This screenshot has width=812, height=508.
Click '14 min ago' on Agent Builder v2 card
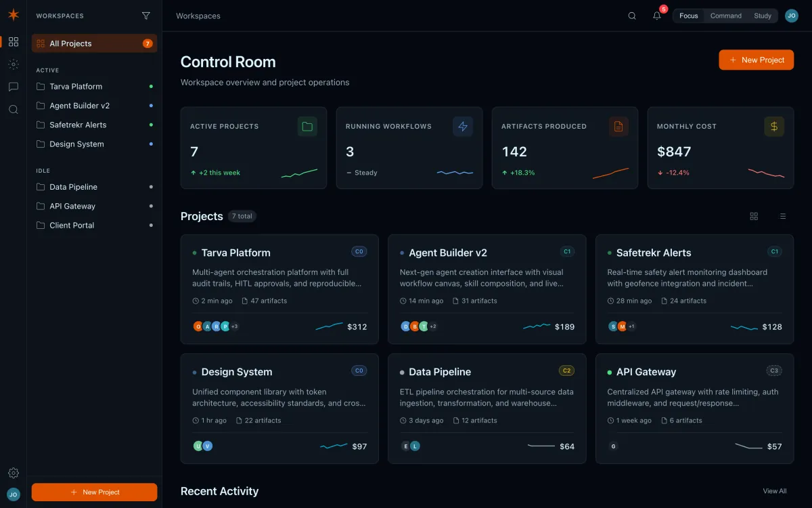point(426,301)
